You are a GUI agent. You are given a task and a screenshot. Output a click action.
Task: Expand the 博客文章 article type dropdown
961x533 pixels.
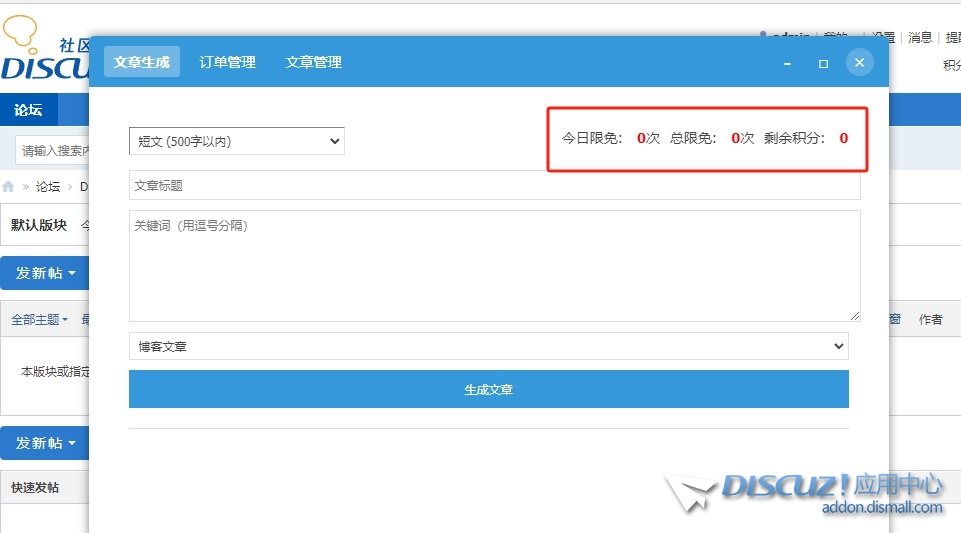(488, 346)
